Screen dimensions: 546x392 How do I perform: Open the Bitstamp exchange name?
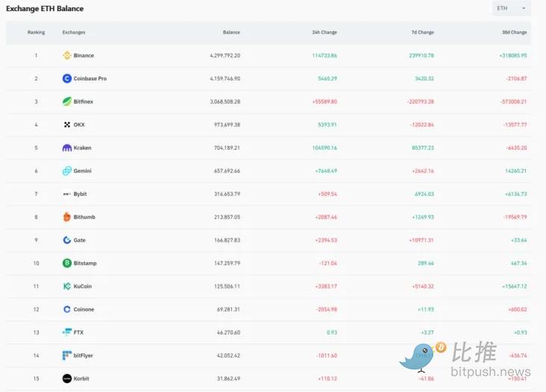85,263
